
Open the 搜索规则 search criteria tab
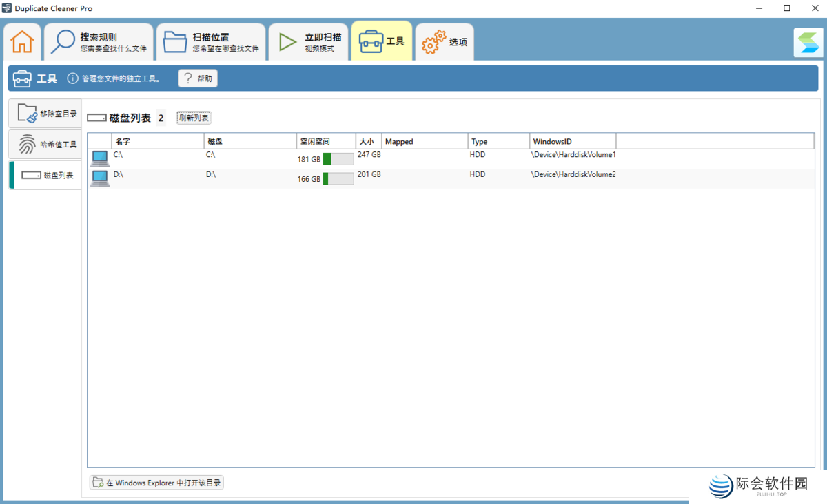[99, 42]
